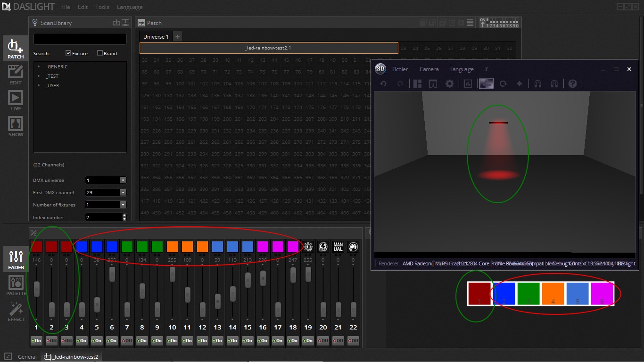Select the _led-rainbow-test2 bottom tab
644x362 pixels.
[71, 357]
